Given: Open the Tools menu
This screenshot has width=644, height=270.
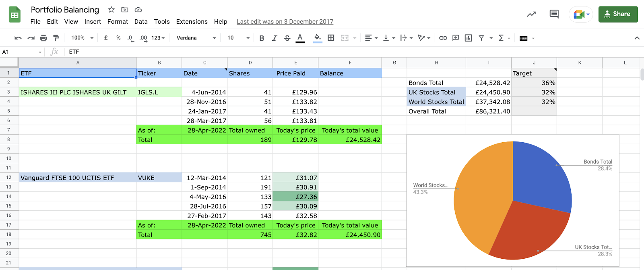Looking at the screenshot, I should point(162,22).
